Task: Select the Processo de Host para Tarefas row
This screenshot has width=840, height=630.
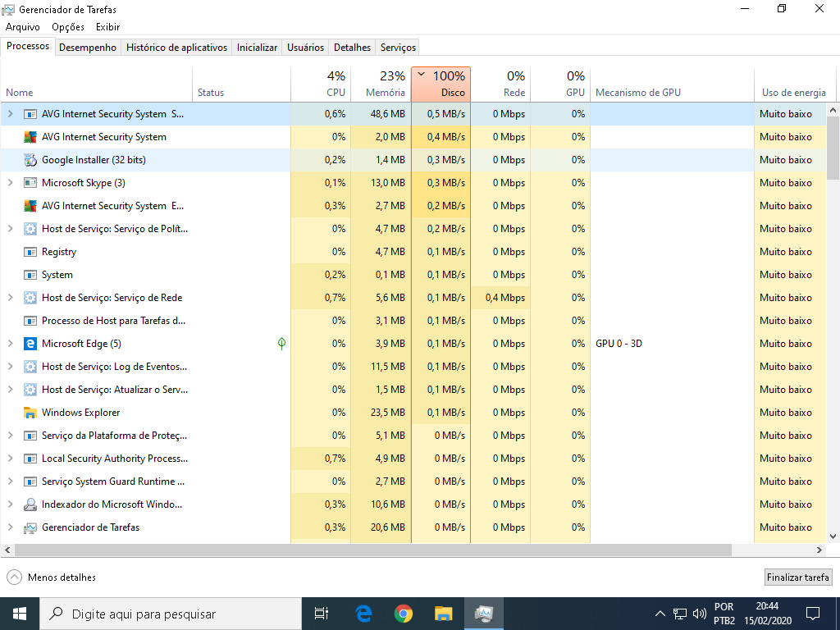Action: point(413,321)
